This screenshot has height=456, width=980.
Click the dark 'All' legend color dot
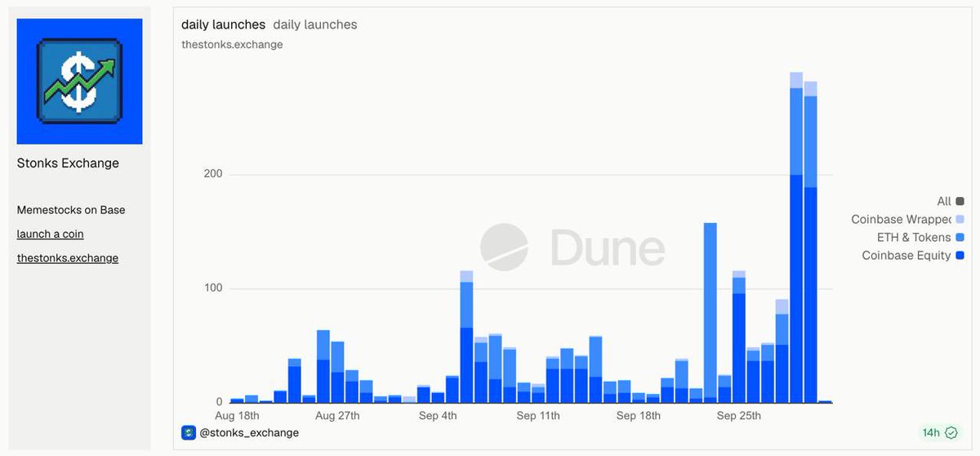tap(960, 201)
